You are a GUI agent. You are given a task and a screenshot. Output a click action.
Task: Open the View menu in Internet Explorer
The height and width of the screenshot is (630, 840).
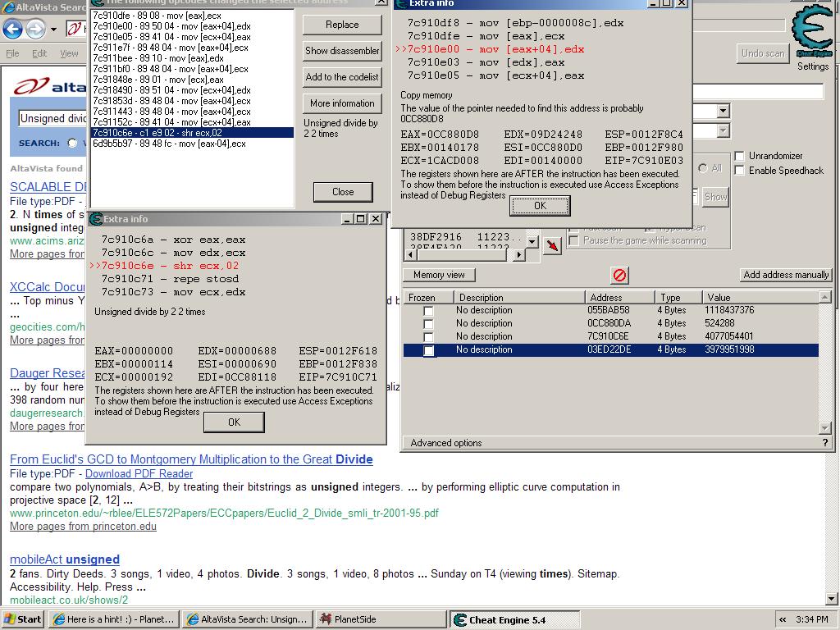(x=69, y=53)
